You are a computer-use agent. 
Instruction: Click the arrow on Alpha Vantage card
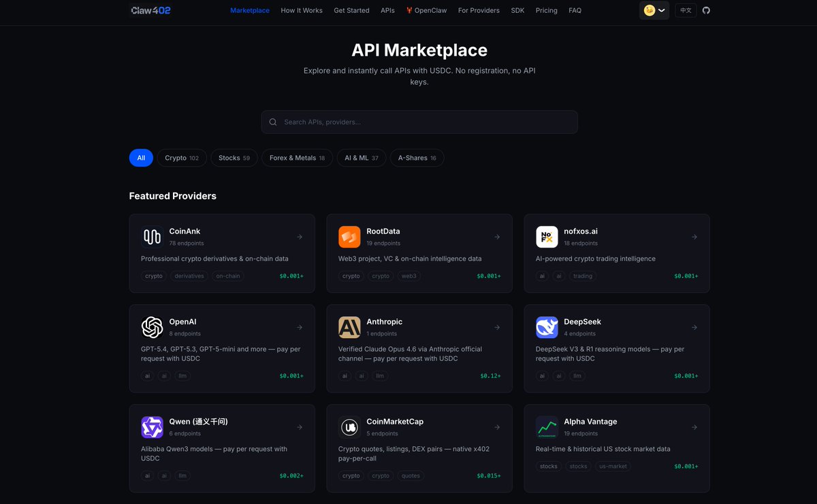[x=694, y=427]
